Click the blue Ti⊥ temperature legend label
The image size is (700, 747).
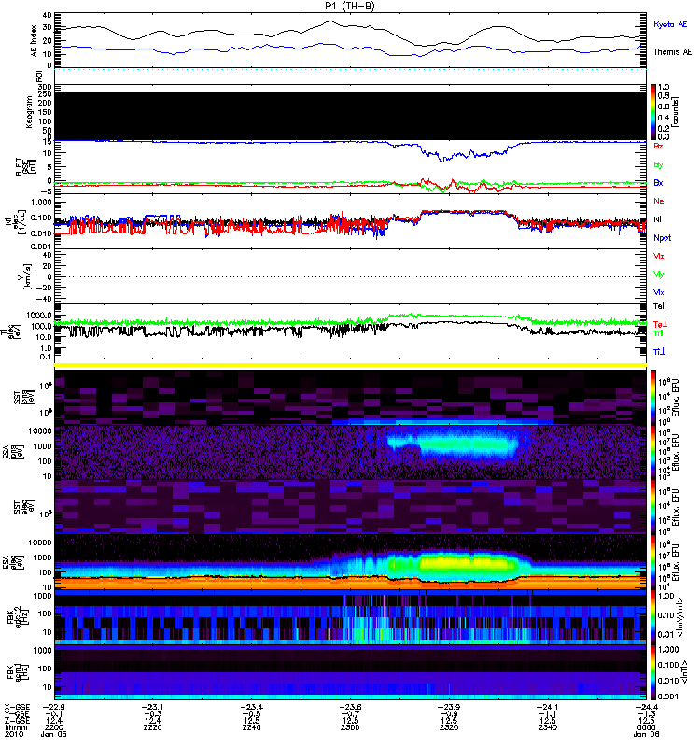point(660,352)
